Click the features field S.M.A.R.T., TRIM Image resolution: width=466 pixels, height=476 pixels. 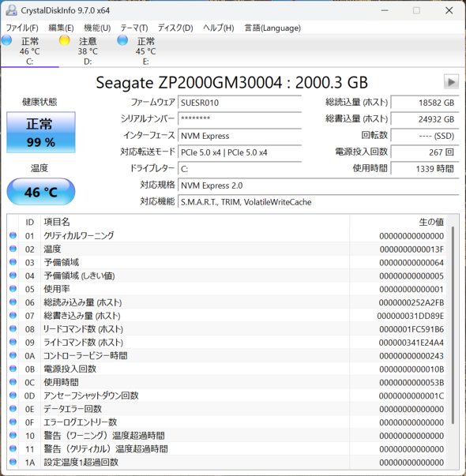318,202
